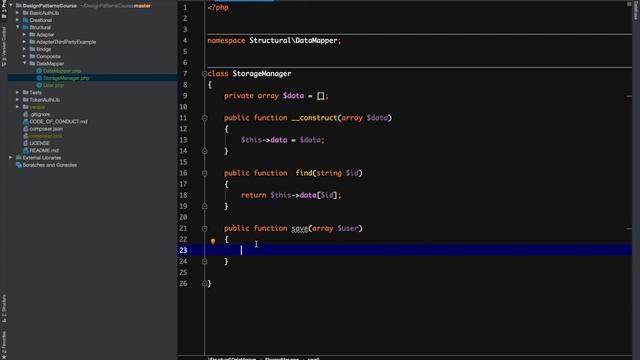640x360 pixels.
Task: Click the underlined save method name
Action: (x=300, y=229)
